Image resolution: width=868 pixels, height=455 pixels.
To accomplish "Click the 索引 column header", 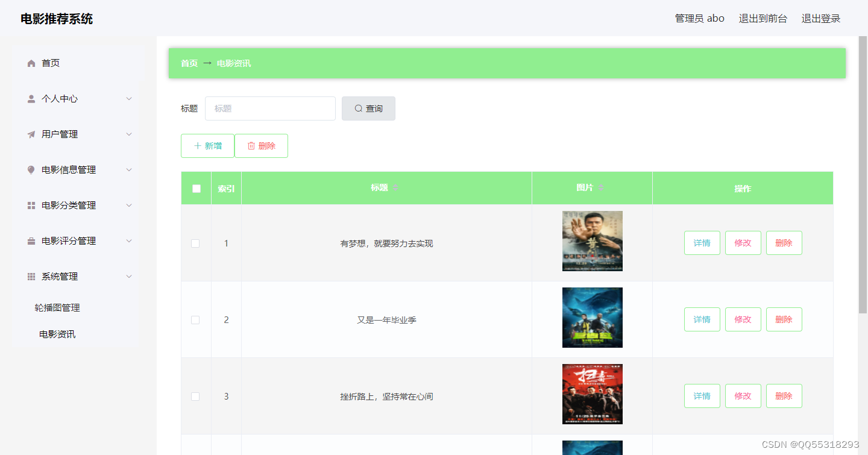I will click(x=226, y=189).
